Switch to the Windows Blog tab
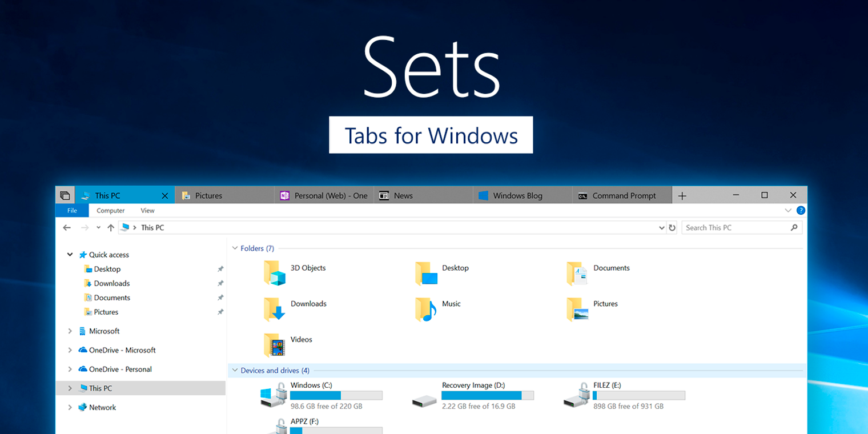868x434 pixels. pos(522,195)
